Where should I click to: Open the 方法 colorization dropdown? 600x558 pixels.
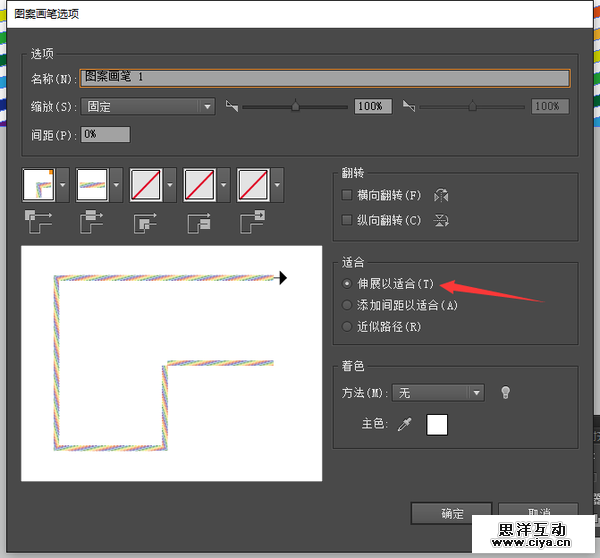pos(438,393)
